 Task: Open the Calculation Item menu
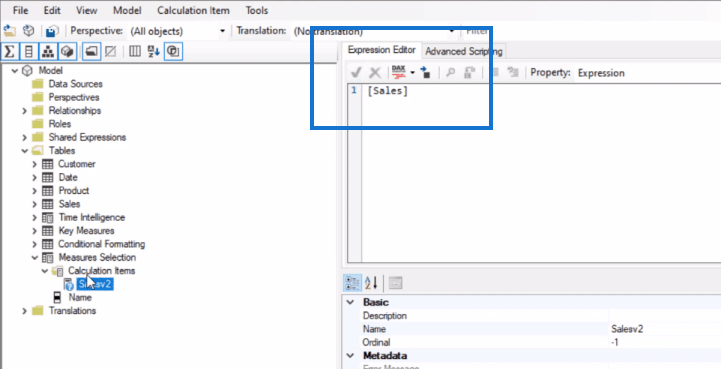pos(193,10)
